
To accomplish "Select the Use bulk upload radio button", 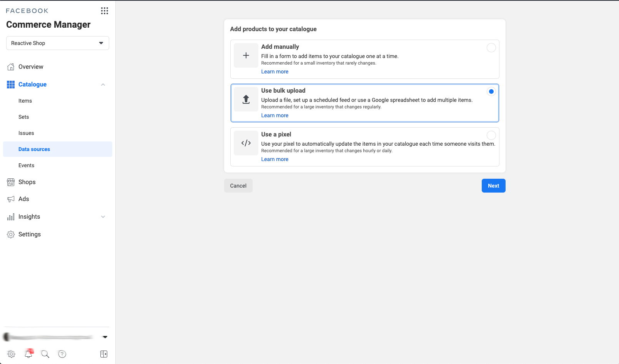I will tap(491, 91).
